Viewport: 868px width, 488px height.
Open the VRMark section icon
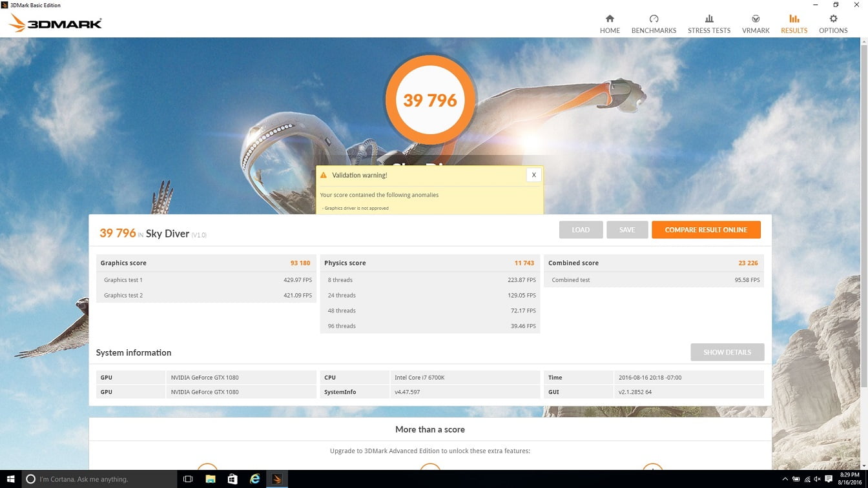point(755,19)
